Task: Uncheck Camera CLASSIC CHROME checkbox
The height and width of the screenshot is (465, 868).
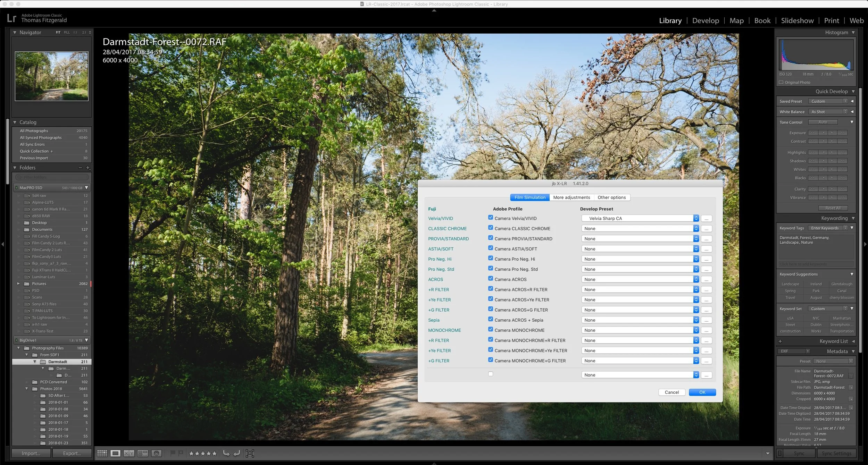Action: pos(491,228)
